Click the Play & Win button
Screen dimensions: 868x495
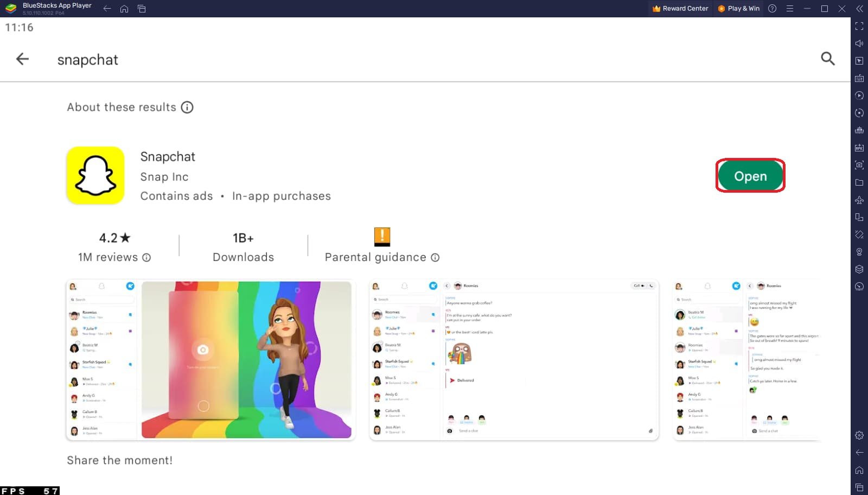click(x=738, y=8)
